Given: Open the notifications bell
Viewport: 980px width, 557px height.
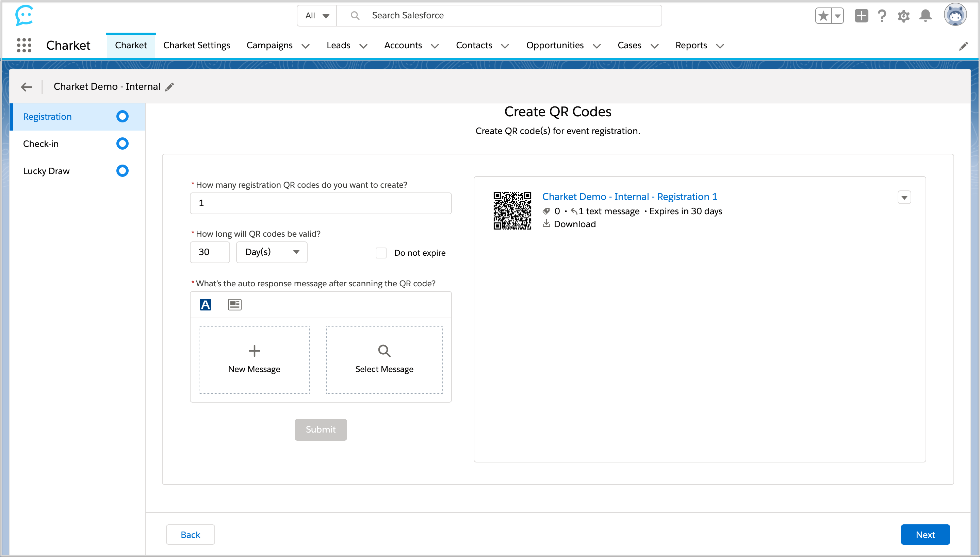Looking at the screenshot, I should coord(925,16).
